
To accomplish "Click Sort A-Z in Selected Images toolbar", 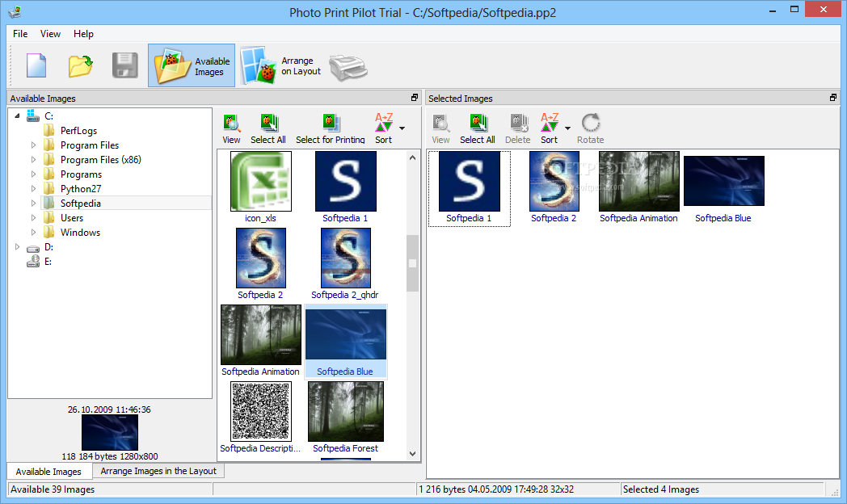I will click(x=550, y=129).
